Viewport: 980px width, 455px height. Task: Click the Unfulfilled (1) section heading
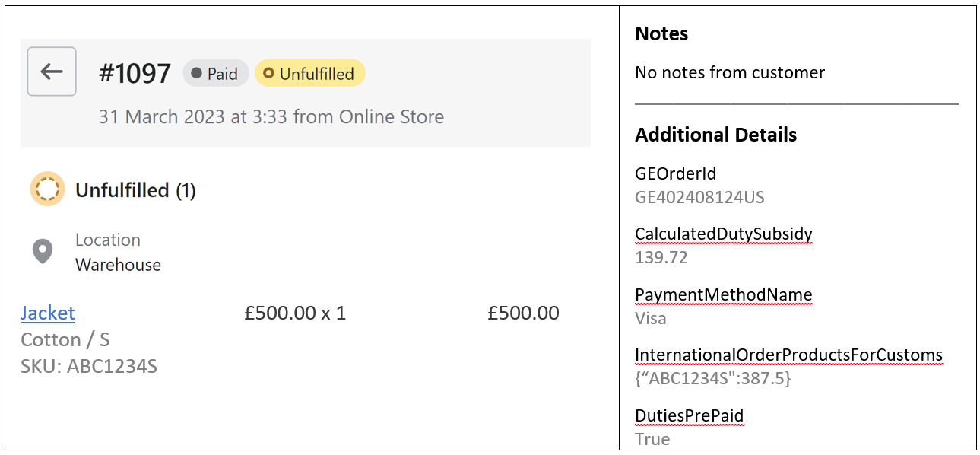tap(135, 190)
